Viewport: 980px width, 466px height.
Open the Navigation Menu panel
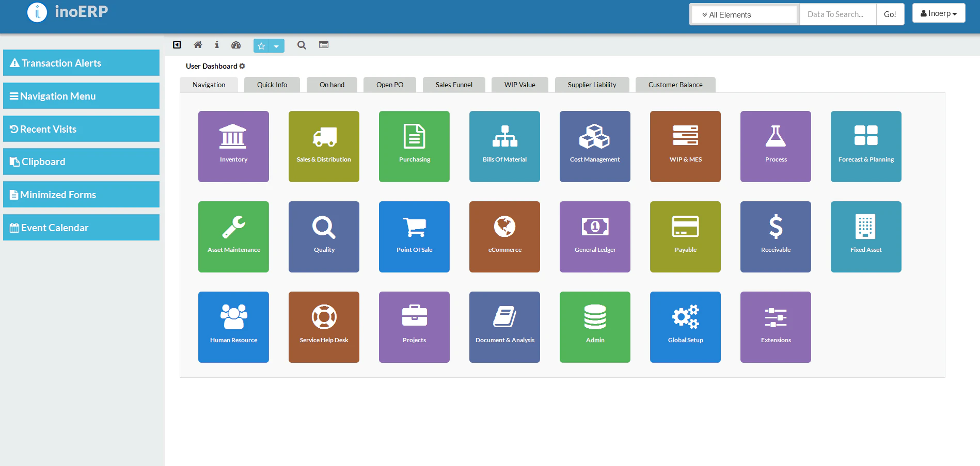click(x=81, y=96)
